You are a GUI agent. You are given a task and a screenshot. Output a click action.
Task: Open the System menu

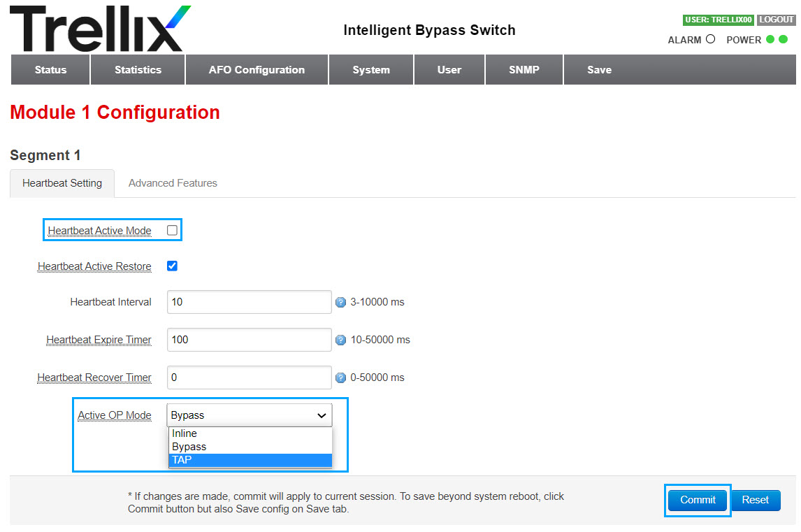click(371, 69)
